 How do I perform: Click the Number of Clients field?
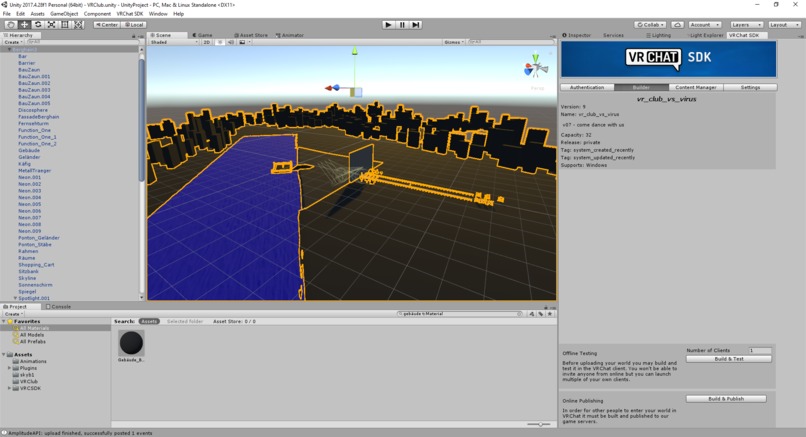(x=760, y=350)
